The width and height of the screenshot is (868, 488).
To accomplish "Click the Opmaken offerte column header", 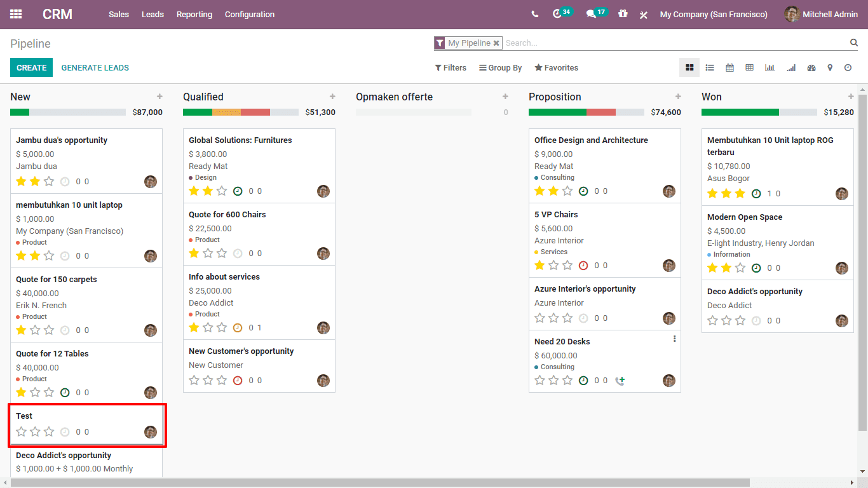I will point(394,97).
